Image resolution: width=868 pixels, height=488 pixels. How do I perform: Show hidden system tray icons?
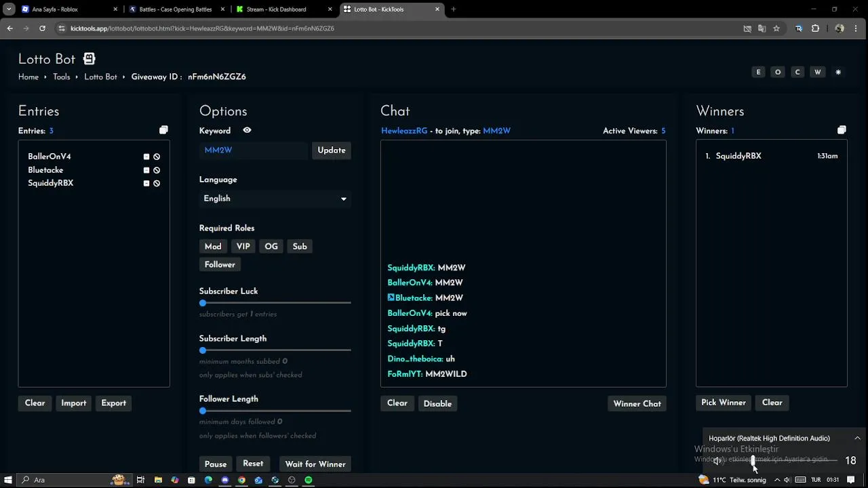(777, 480)
